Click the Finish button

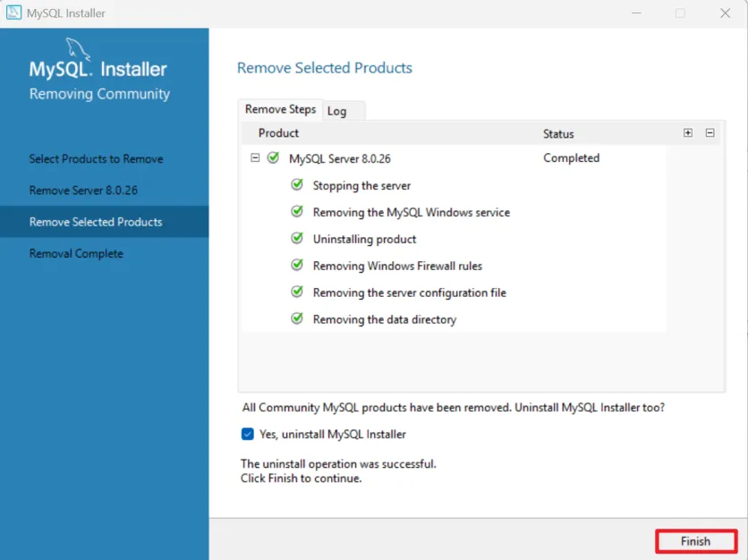point(695,541)
